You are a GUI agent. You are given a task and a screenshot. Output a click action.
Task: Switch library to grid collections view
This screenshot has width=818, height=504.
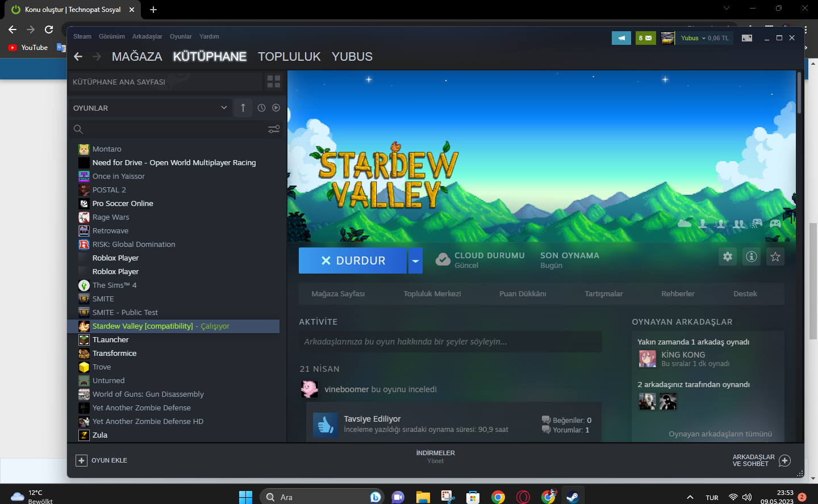coord(274,82)
